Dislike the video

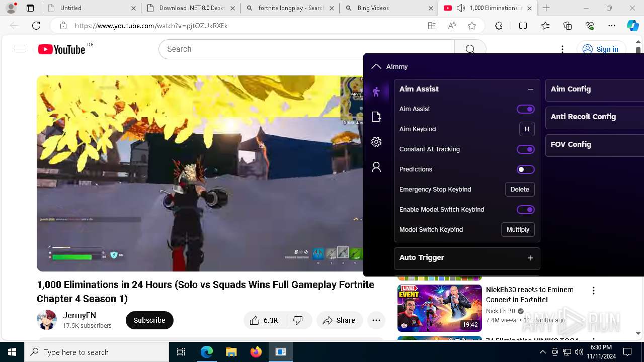pyautogui.click(x=298, y=320)
